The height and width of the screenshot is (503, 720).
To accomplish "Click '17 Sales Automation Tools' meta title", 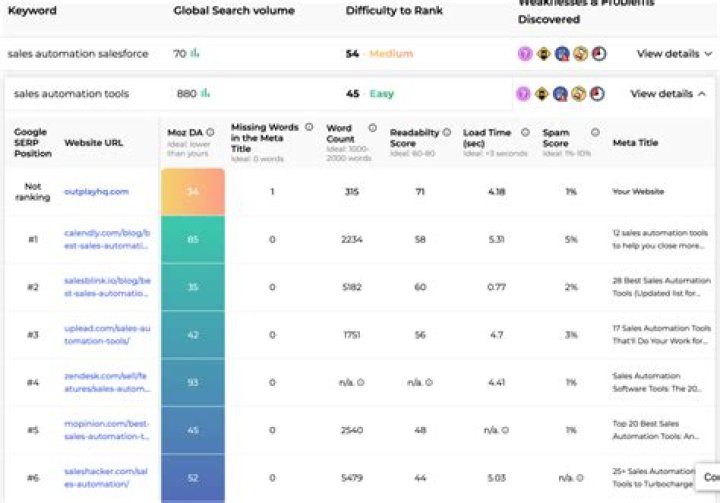I will click(x=661, y=334).
